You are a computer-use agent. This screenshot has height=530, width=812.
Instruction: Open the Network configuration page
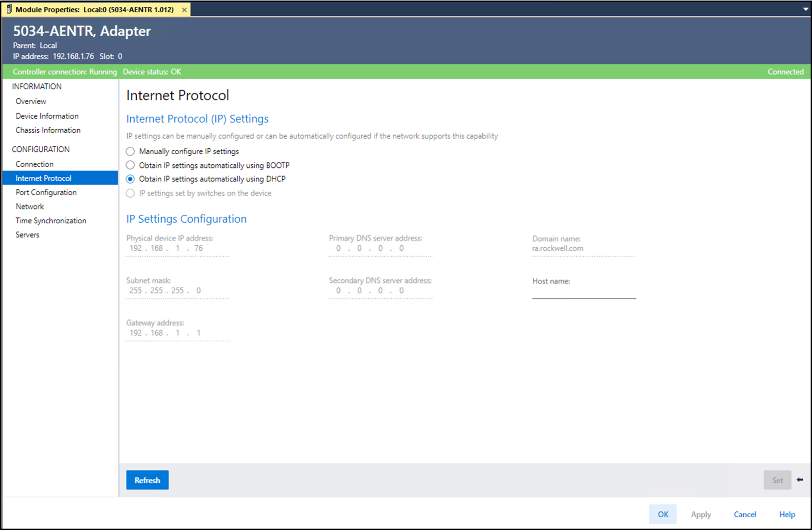(x=29, y=207)
